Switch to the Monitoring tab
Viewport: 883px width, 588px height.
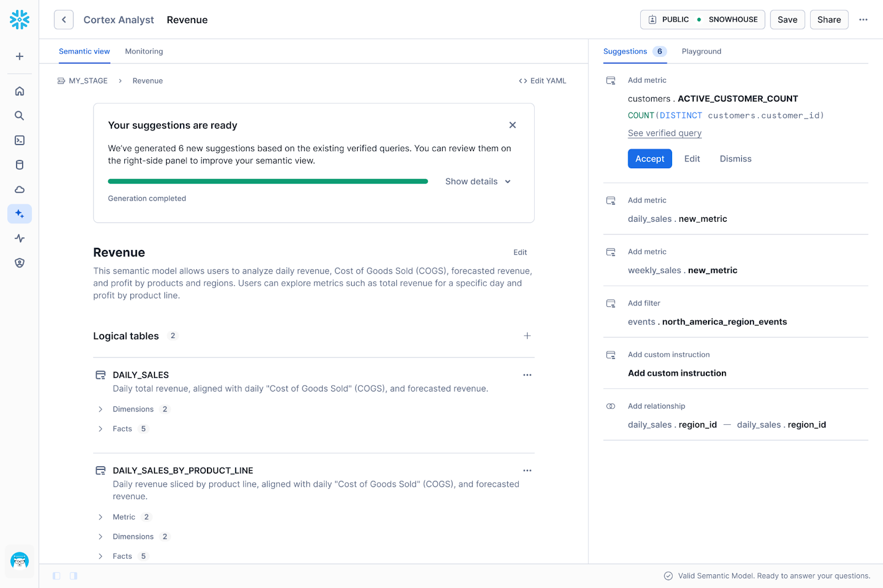coord(144,51)
